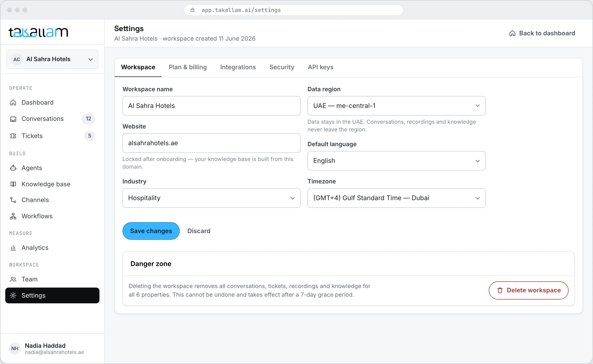
Task: Click the Workflows diagram icon
Action: pos(13,216)
